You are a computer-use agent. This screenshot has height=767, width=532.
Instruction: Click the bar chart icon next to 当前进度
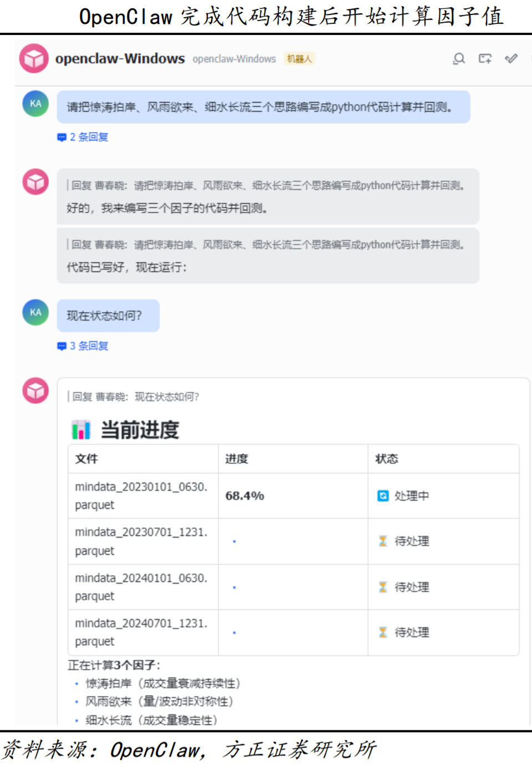81,429
